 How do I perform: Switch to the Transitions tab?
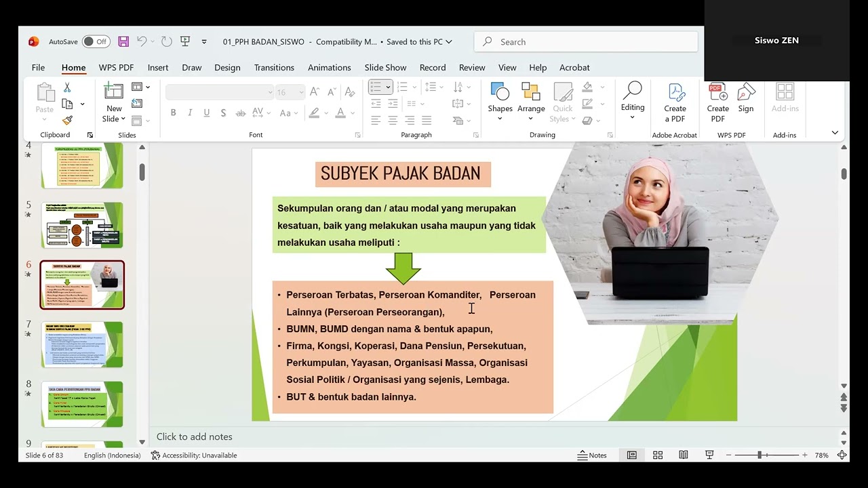pyautogui.click(x=274, y=68)
